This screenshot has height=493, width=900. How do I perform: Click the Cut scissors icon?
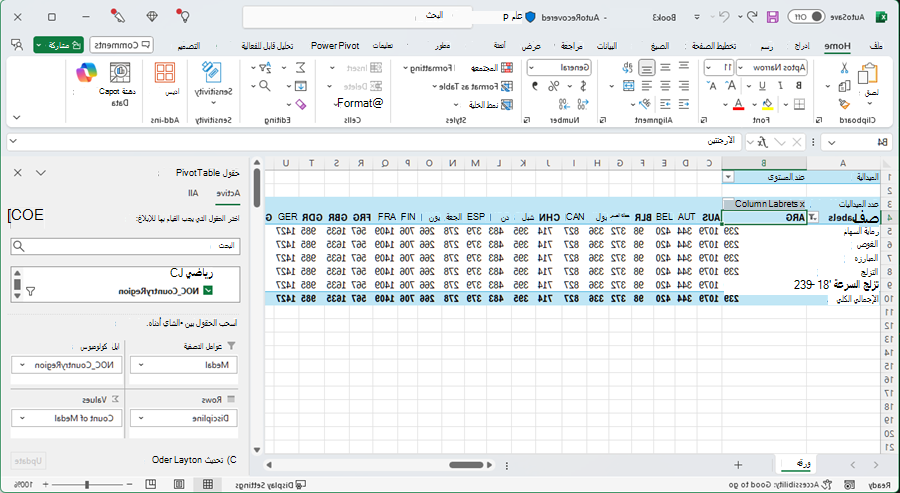coord(844,68)
